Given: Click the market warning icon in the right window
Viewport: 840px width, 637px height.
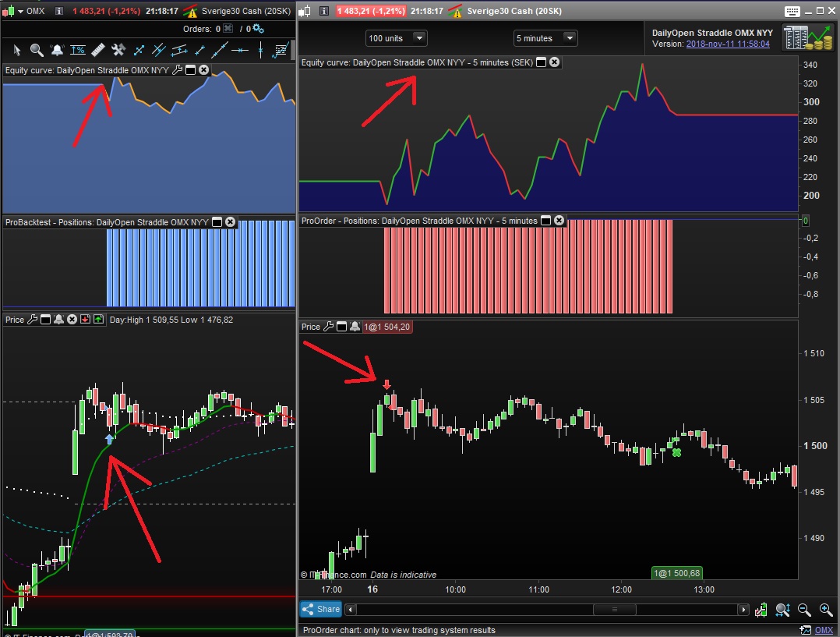Looking at the screenshot, I should click(455, 11).
